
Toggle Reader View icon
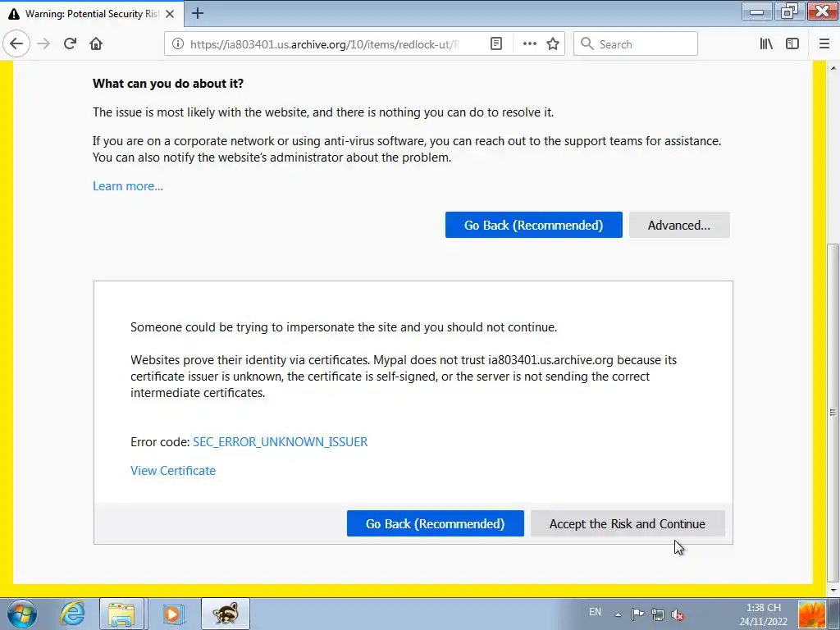tap(496, 44)
